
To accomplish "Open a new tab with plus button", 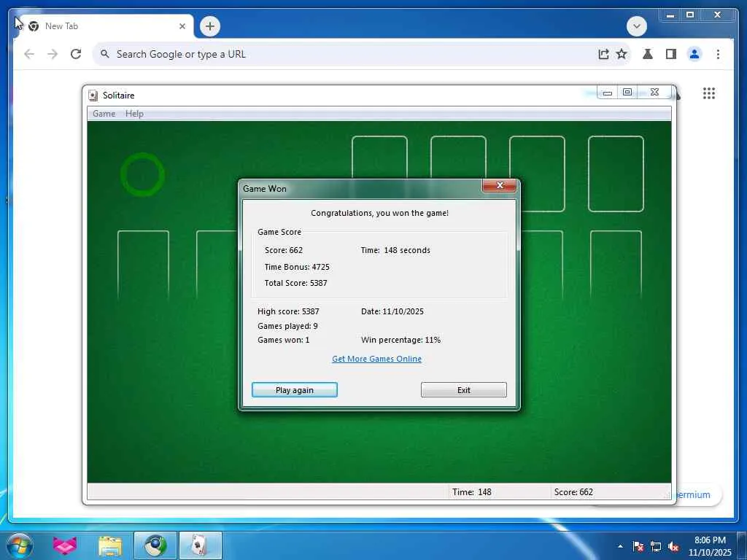I will click(210, 26).
